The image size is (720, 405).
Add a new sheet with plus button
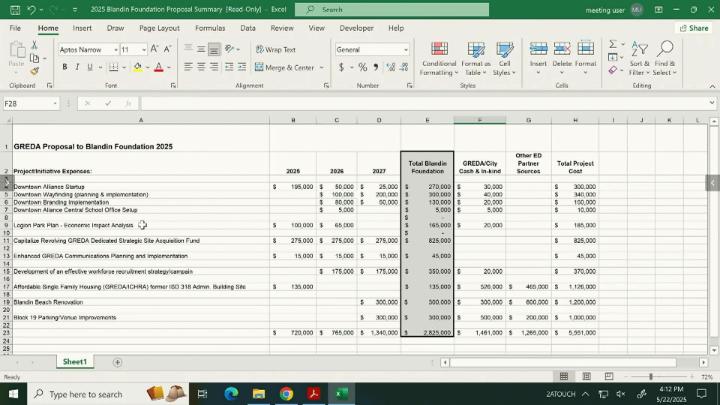coord(118,362)
